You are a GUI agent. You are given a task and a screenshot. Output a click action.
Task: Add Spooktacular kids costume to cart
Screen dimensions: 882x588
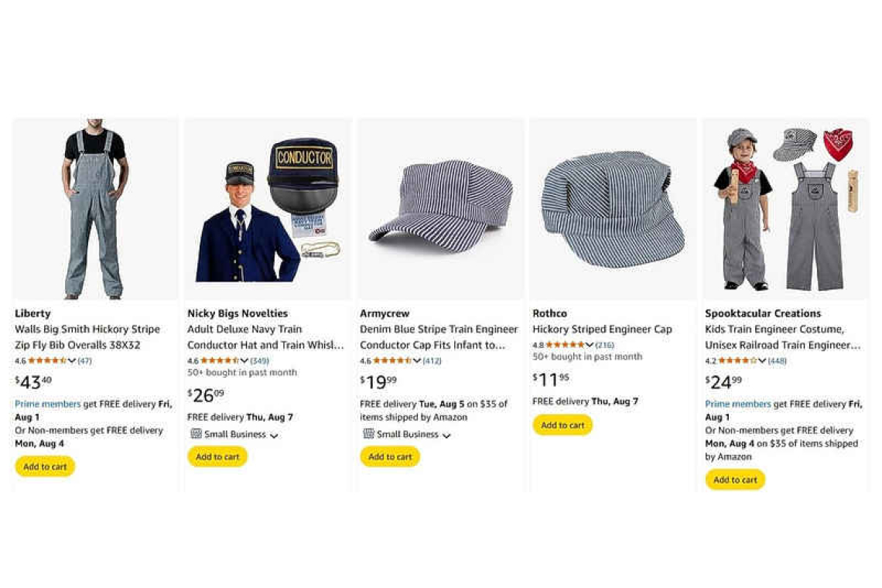pos(735,480)
